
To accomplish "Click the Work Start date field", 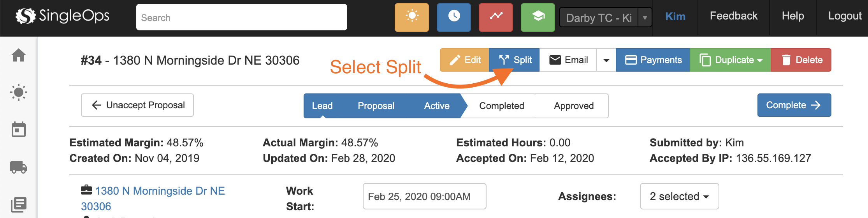I will coord(424,197).
